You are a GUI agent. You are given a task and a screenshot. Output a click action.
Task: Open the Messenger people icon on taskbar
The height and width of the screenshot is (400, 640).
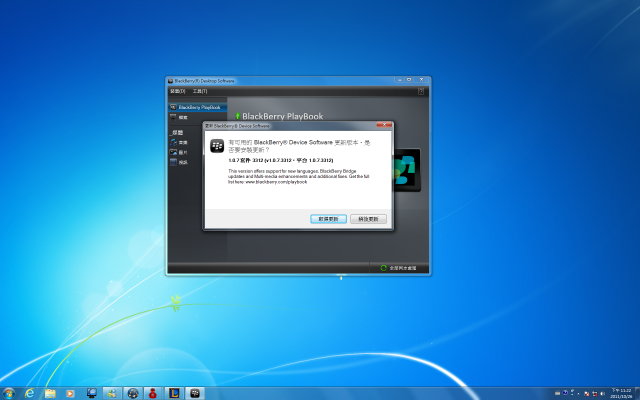(x=112, y=393)
